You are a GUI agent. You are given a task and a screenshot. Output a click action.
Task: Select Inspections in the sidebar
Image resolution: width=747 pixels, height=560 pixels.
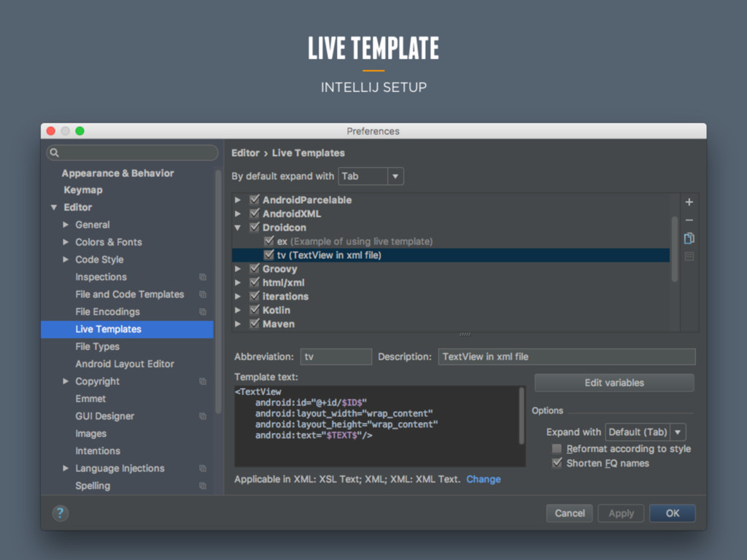(101, 277)
